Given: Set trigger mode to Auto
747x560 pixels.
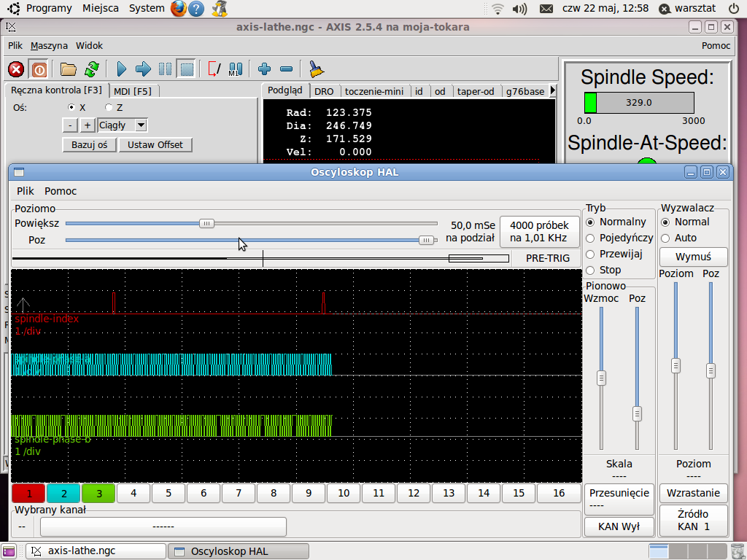Looking at the screenshot, I should pos(665,238).
